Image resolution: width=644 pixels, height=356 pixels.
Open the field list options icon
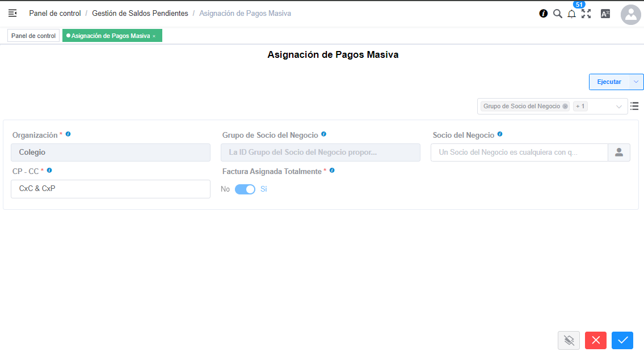point(634,106)
